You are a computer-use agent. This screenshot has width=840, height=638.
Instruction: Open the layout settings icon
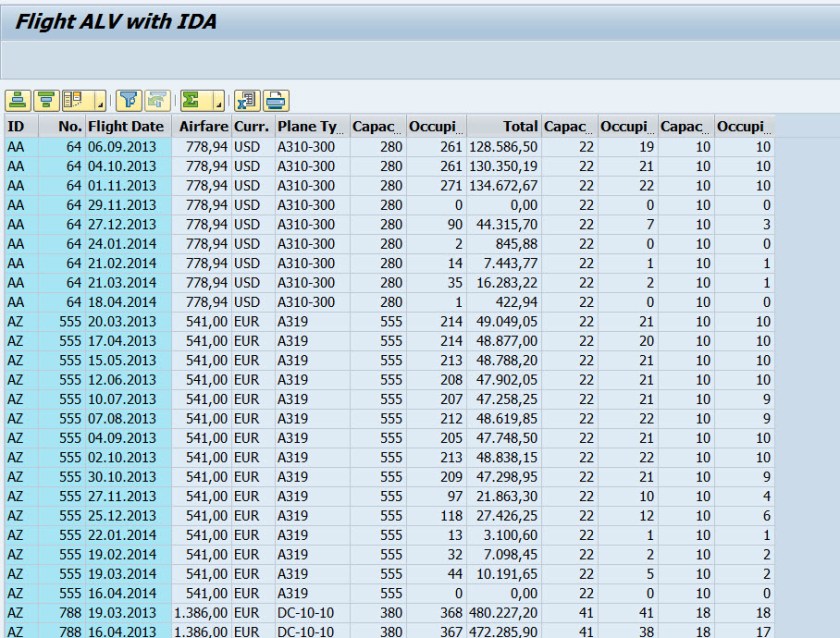pyautogui.click(x=68, y=99)
